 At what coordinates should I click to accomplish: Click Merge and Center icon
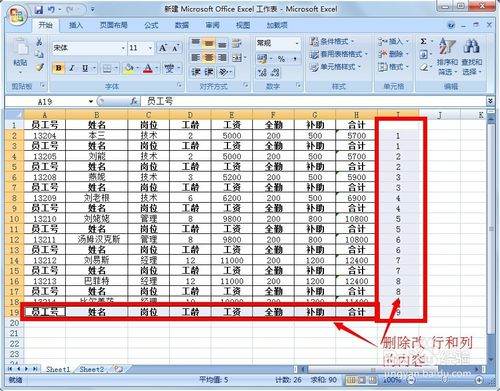click(237, 58)
